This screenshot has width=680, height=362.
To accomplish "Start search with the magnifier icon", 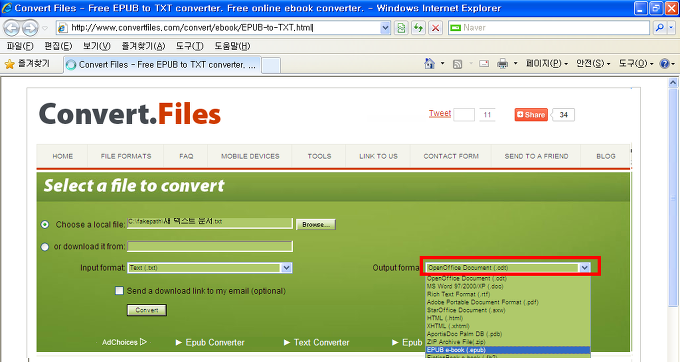I will (660, 28).
